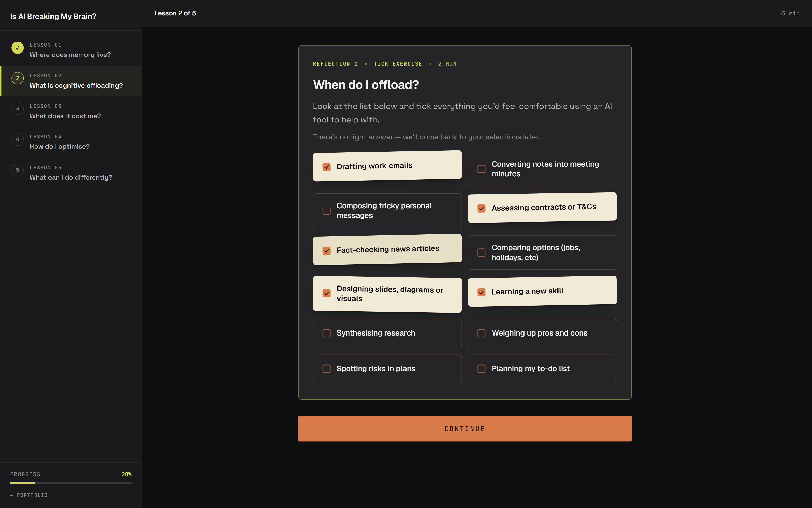Go back to Portfolio link
812x508 pixels.
[29, 495]
